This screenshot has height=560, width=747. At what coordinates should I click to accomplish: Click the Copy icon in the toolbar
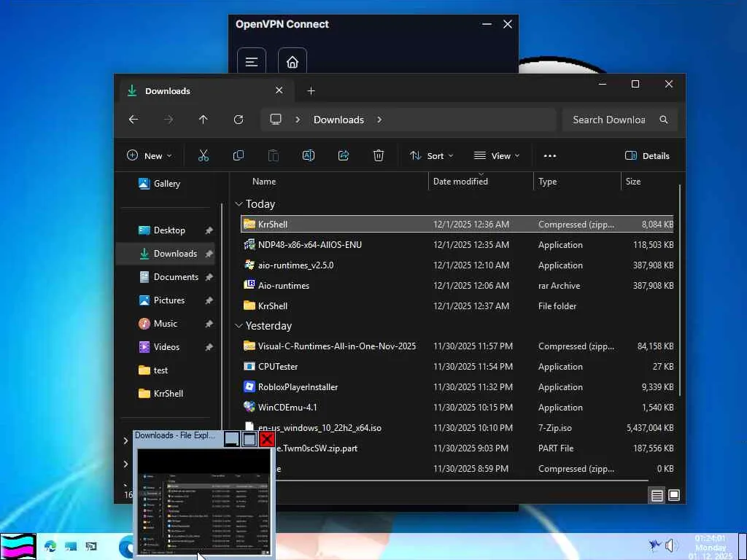pyautogui.click(x=239, y=156)
